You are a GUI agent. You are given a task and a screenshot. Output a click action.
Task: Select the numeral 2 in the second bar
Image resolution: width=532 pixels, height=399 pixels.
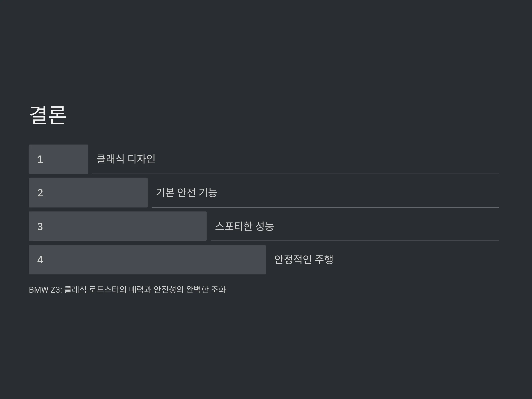pos(40,193)
